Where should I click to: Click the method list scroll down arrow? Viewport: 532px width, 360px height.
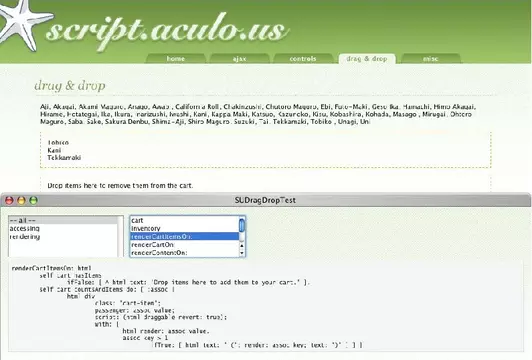[242, 253]
